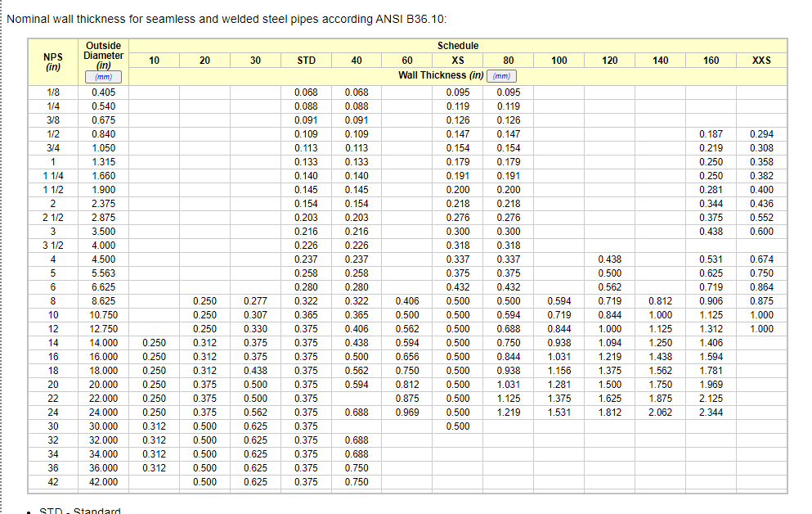Click the Schedule 120 value 1.812
Screen dimensions: 812x514
click(x=609, y=413)
